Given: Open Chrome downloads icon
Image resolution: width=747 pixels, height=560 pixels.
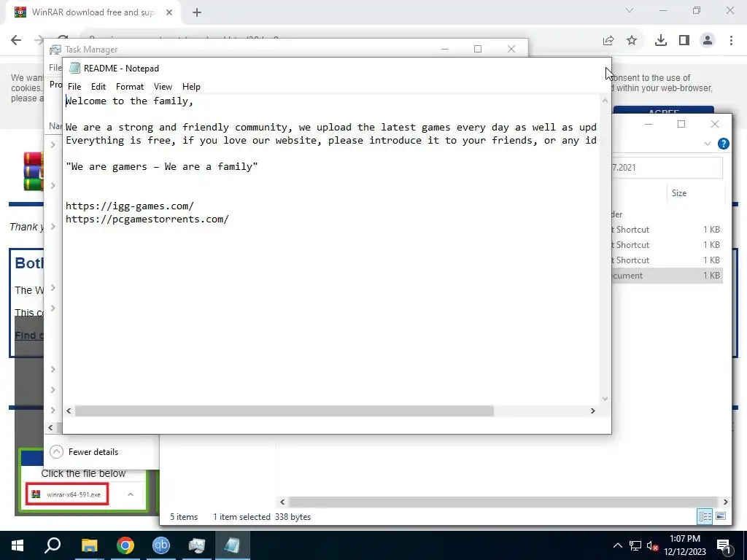Looking at the screenshot, I should click(661, 41).
